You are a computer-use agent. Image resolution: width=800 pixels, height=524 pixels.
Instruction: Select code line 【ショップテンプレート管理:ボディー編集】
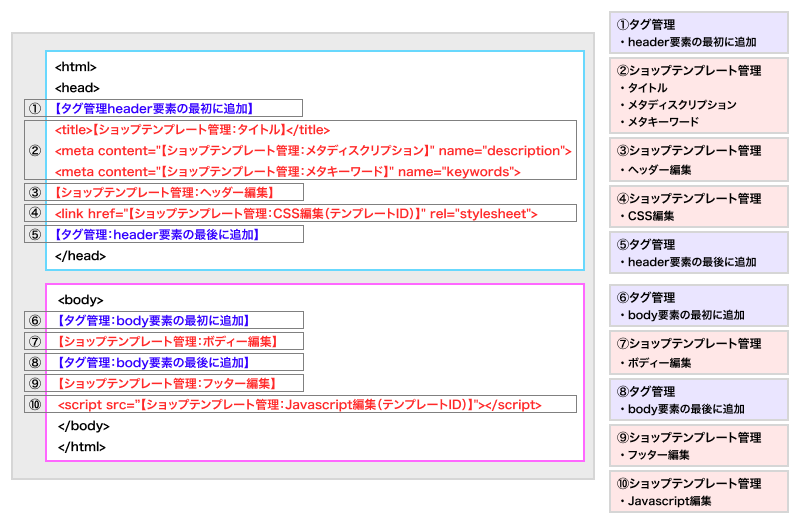point(168,341)
